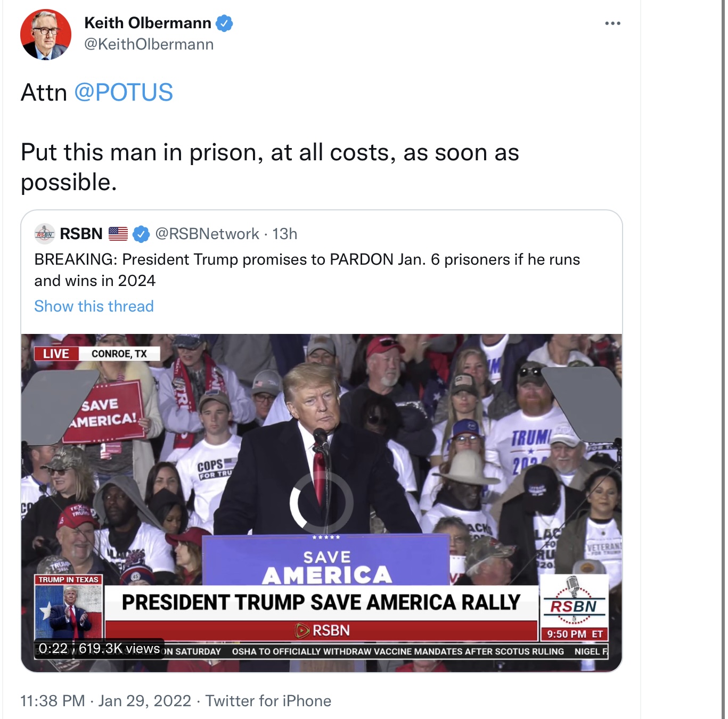Click the Twitter for iPhone source link

point(268,701)
